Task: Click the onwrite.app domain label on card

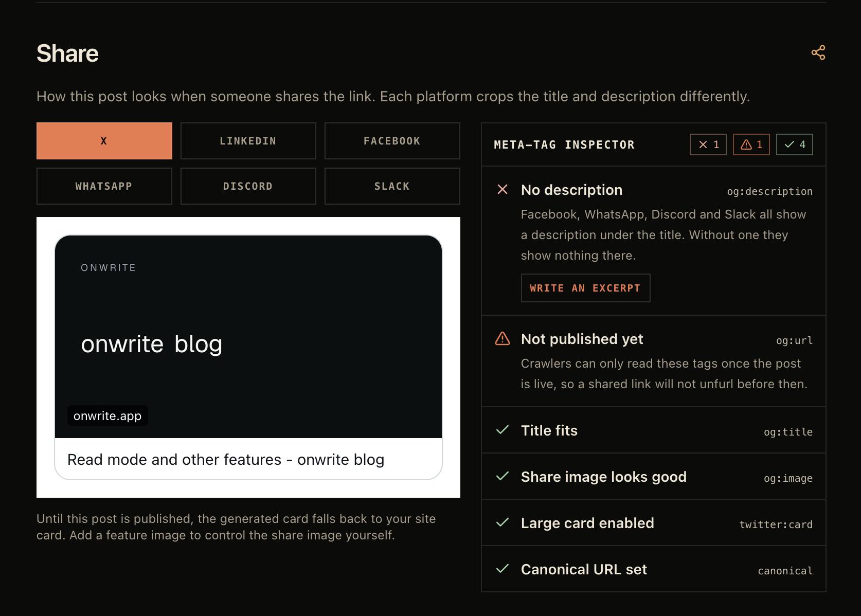Action: click(107, 415)
